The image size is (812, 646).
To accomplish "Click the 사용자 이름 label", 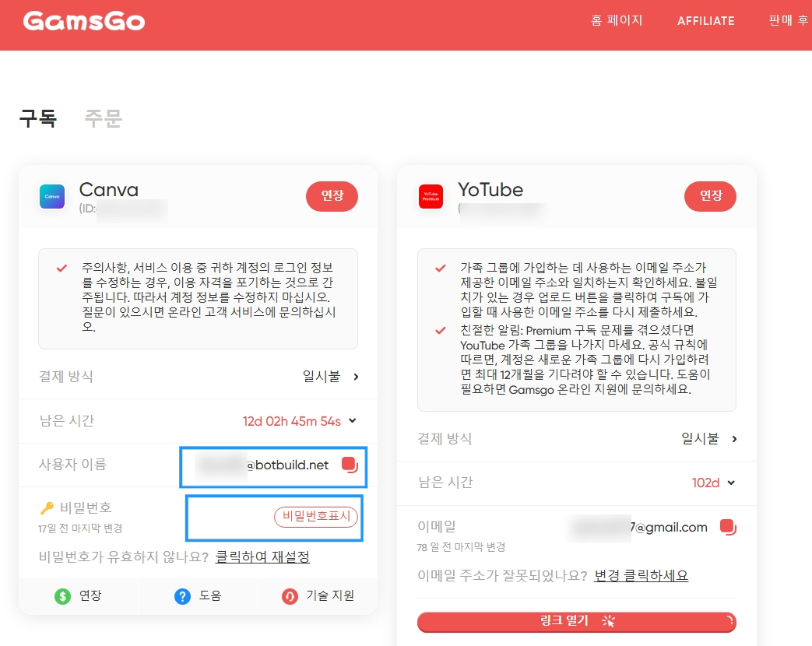I will coord(72,465).
